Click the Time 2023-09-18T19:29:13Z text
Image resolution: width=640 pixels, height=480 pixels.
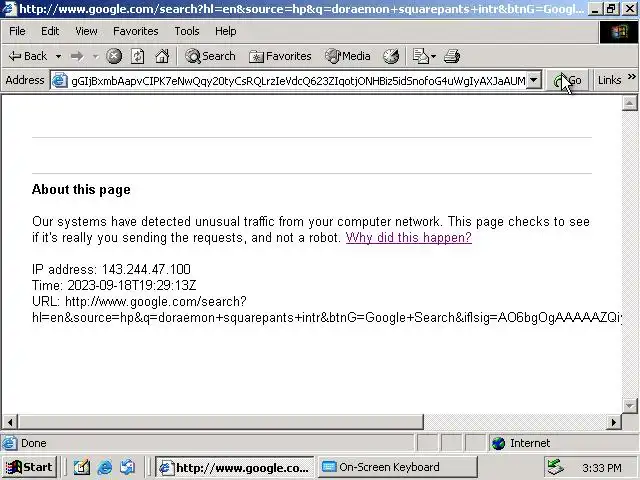point(114,285)
